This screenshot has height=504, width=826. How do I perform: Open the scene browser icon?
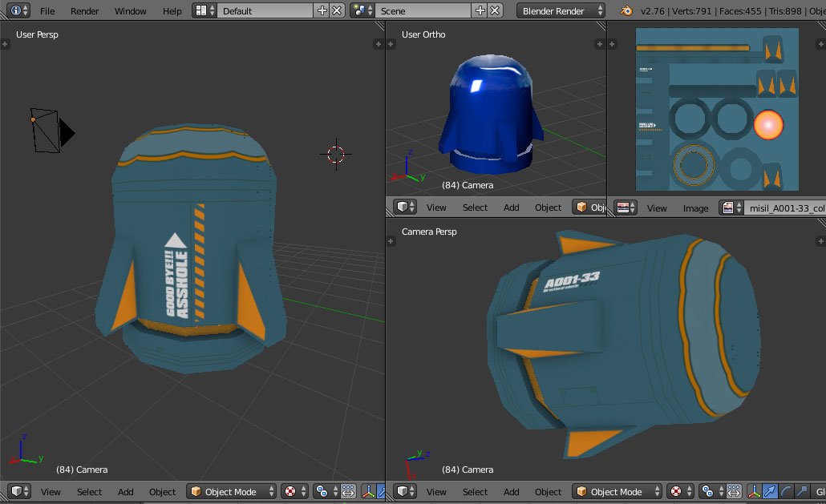(x=362, y=10)
